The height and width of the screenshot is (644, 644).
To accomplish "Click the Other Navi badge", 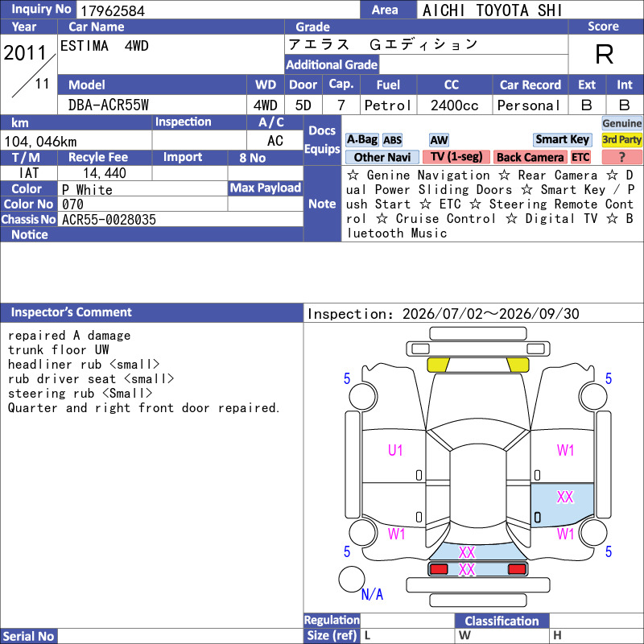I will click(382, 157).
